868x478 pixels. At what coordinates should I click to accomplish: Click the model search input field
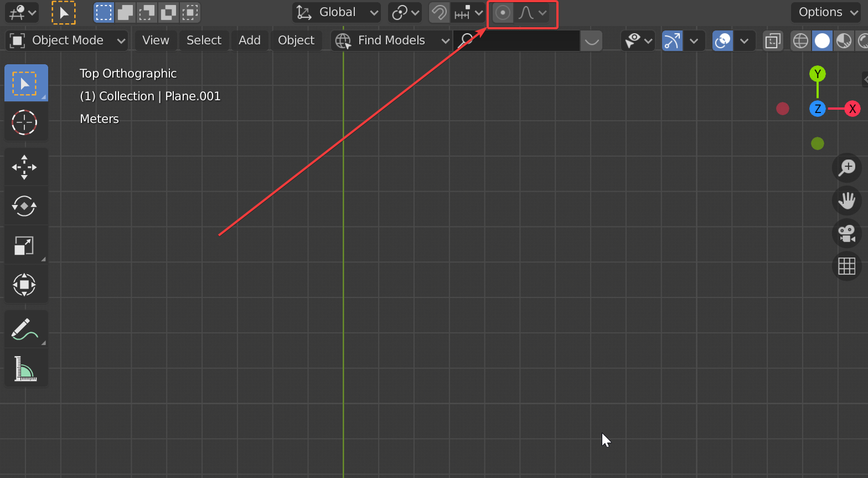coord(516,40)
